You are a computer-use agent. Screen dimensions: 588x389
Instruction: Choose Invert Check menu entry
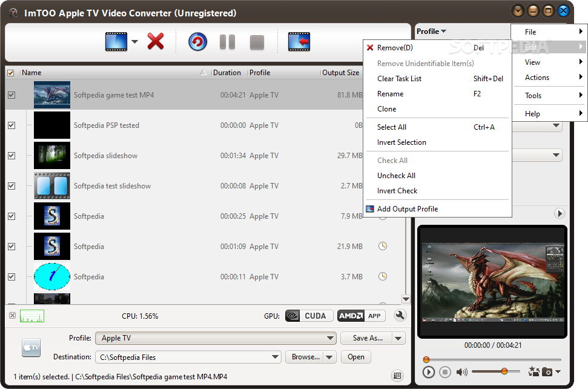[437, 190]
